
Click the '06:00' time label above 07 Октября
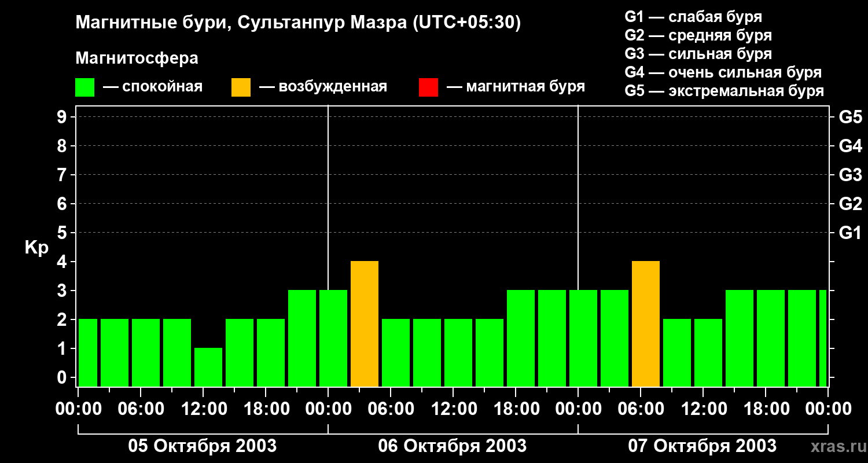[x=641, y=409]
